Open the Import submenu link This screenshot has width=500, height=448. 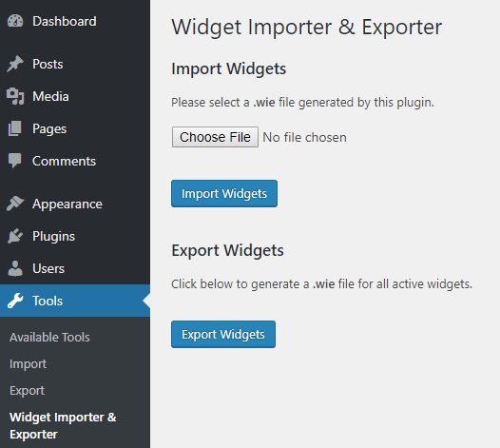click(x=29, y=364)
